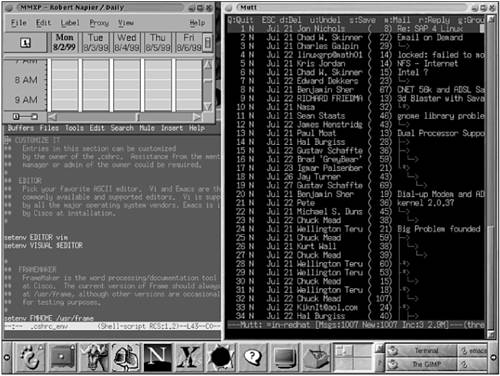The width and height of the screenshot is (500, 376).
Task: Click the black sunburst panel icon
Action: click(220, 357)
